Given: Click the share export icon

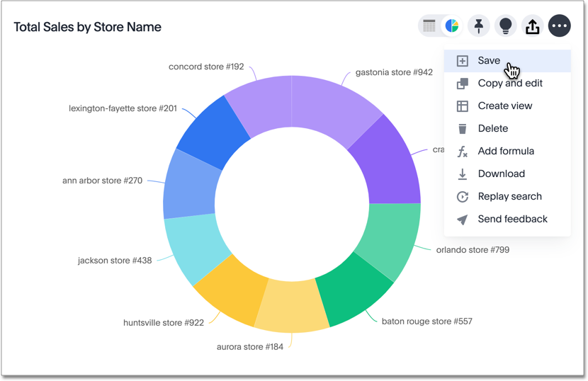Looking at the screenshot, I should (532, 26).
